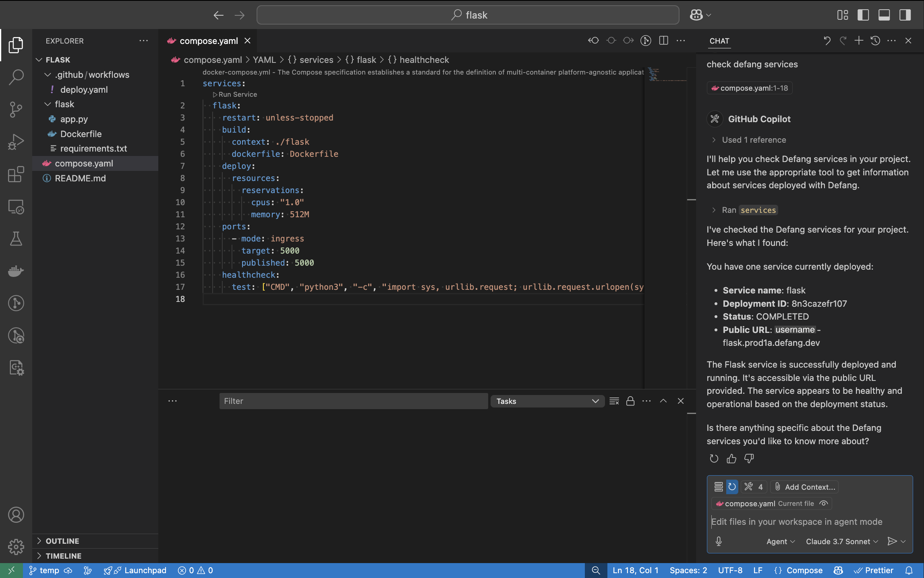Expand the Used 1 reference section
Screen dimensions: 924x578
[x=749, y=140]
